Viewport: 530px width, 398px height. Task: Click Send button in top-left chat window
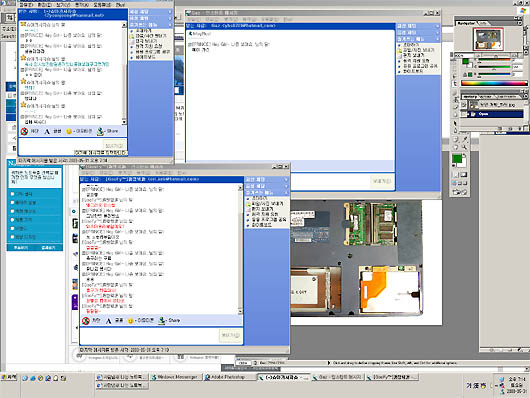tap(114, 145)
